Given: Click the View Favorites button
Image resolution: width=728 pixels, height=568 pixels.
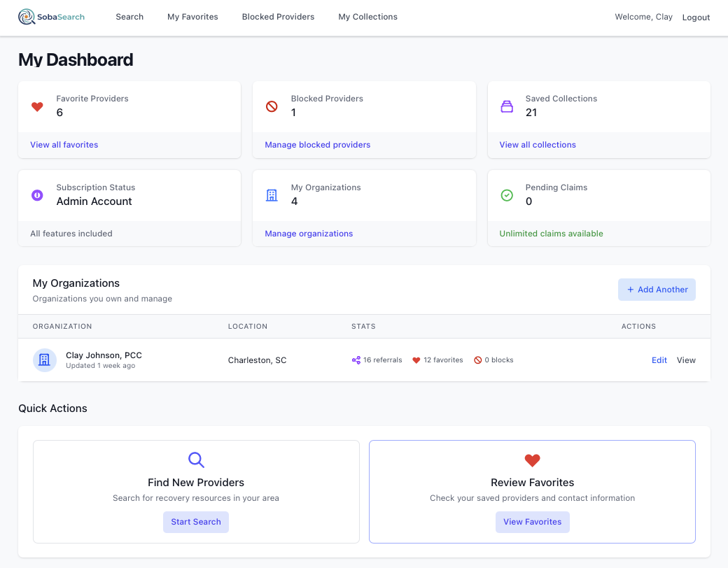Looking at the screenshot, I should [x=532, y=522].
